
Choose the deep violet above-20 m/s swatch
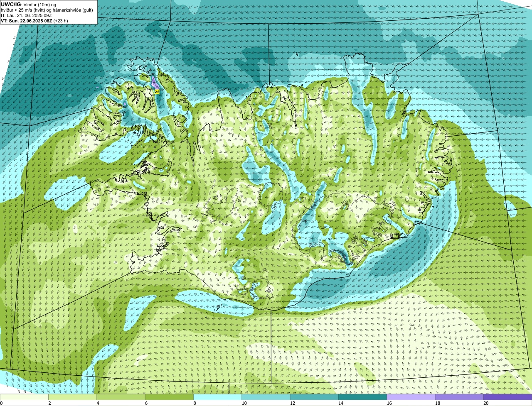[508, 397]
